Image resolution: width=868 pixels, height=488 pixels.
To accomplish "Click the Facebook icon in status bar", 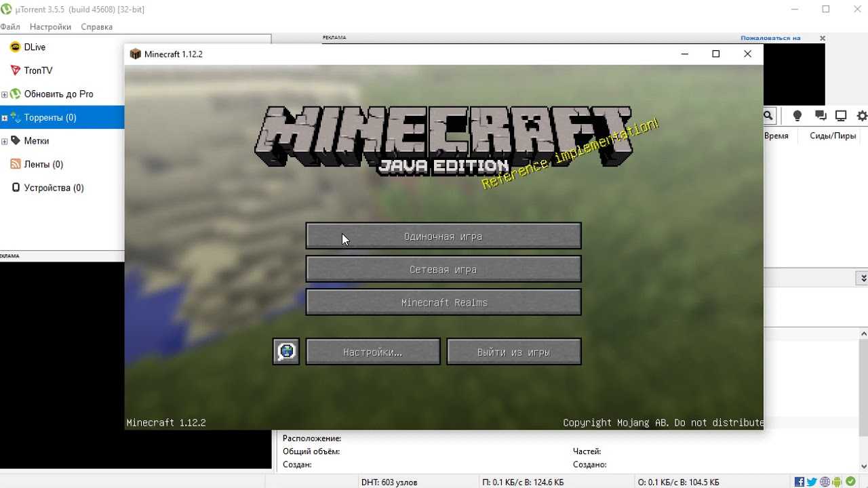I will [800, 482].
